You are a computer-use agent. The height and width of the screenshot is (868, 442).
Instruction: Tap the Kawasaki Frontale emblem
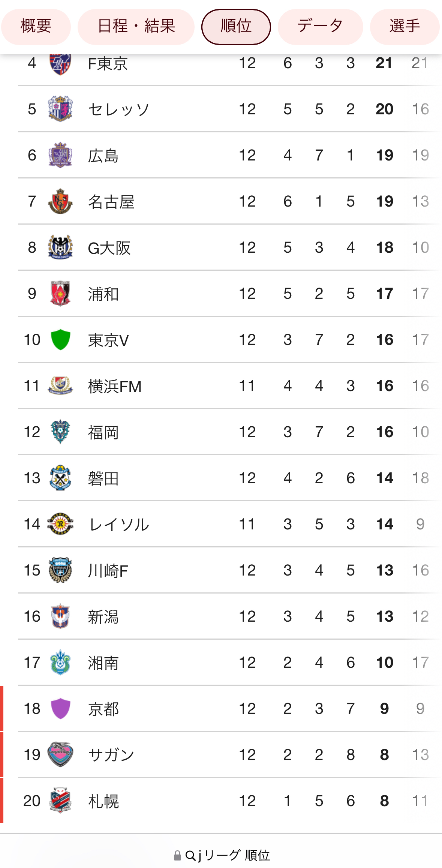coord(60,570)
